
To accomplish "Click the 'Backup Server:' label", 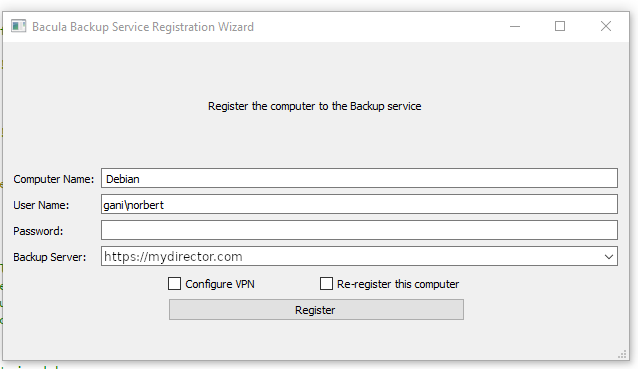I will 50,257.
